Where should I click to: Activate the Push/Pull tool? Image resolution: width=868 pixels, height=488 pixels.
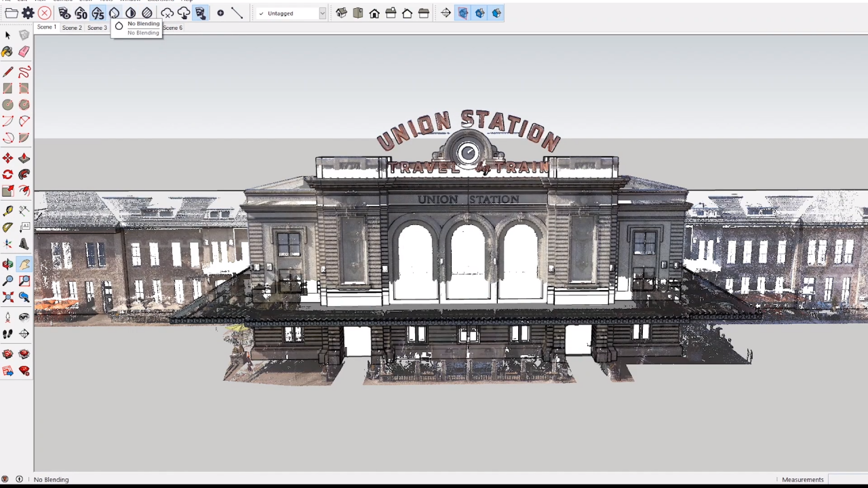[24, 158]
